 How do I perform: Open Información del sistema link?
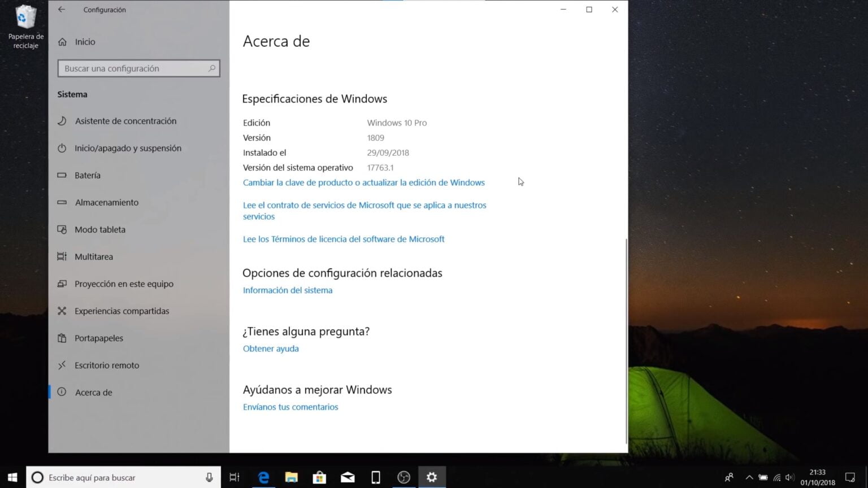coord(288,290)
